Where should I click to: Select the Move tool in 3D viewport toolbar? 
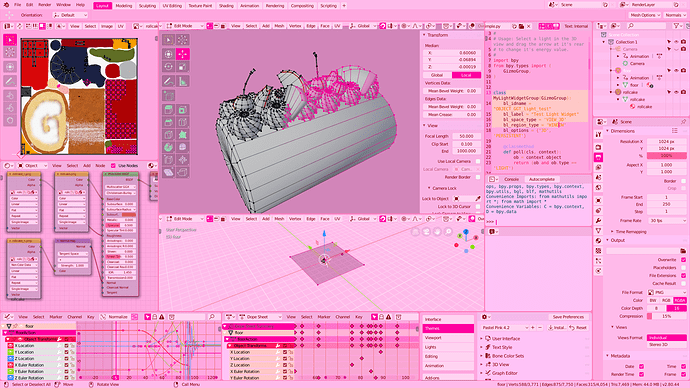pyautogui.click(x=182, y=54)
